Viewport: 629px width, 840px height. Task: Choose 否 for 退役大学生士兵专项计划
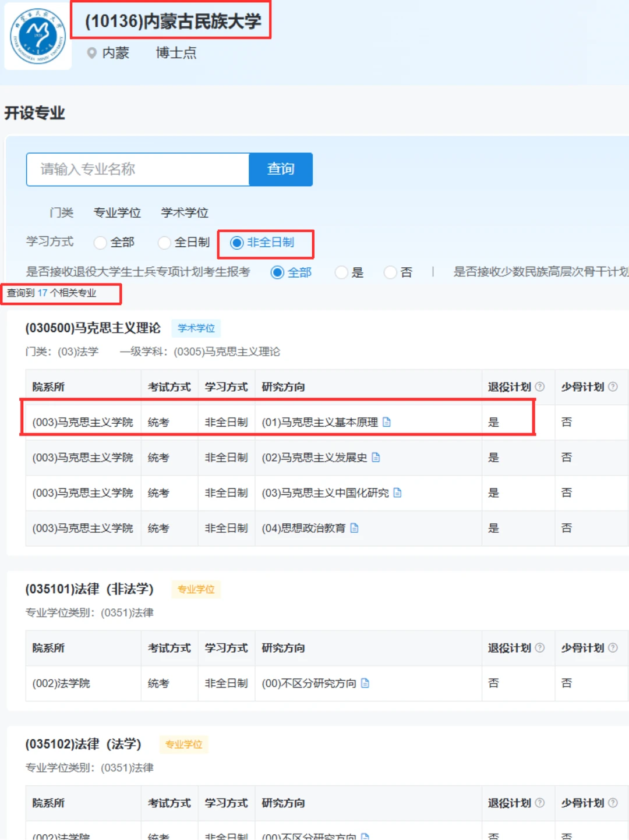(x=391, y=272)
